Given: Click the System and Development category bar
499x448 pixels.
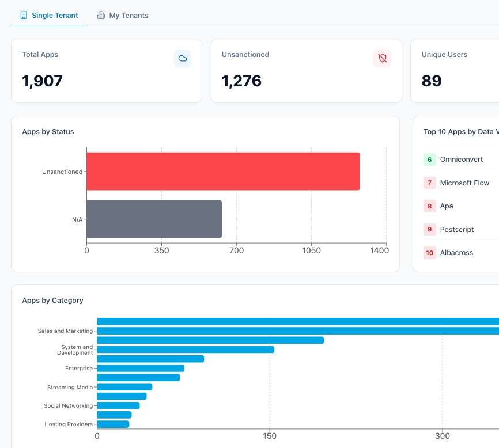Looking at the screenshot, I should click(x=186, y=350).
